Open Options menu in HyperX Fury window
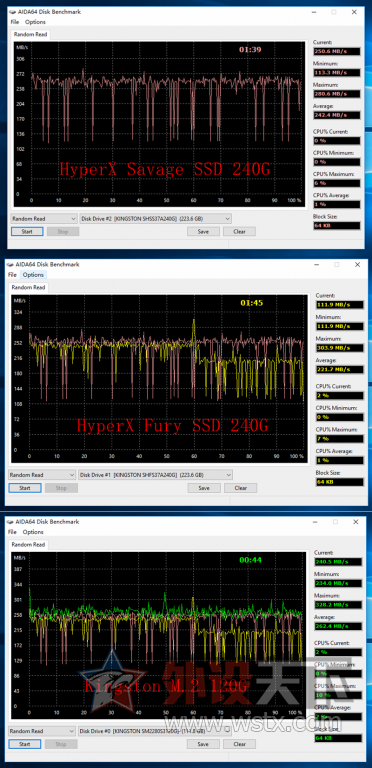This screenshot has width=372, height=768. [x=33, y=275]
